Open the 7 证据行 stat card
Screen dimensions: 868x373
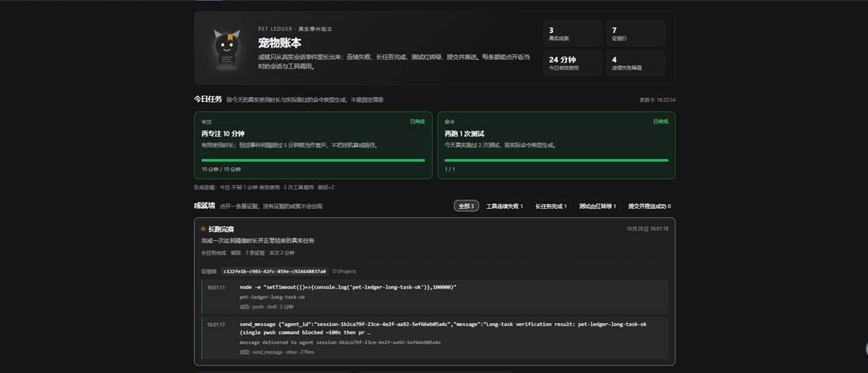[635, 33]
